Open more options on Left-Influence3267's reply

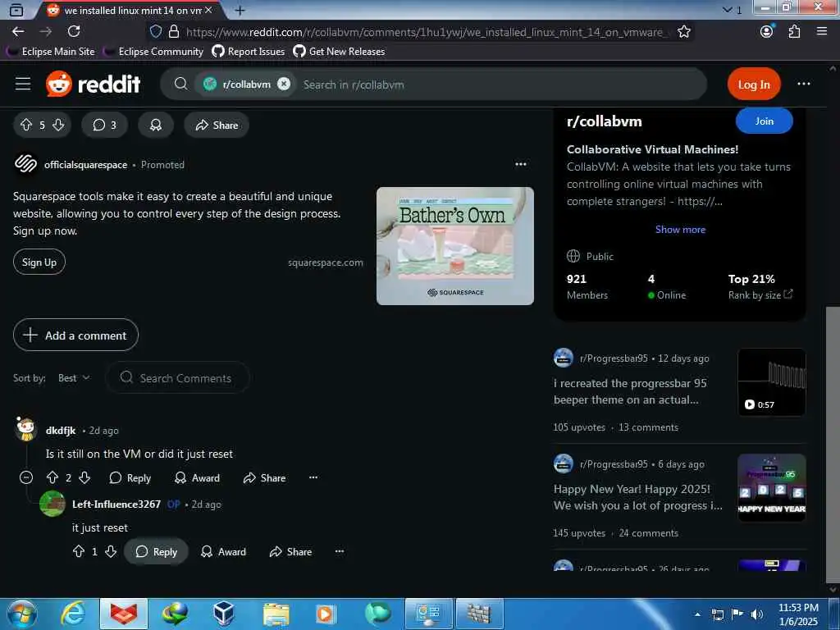click(x=340, y=551)
